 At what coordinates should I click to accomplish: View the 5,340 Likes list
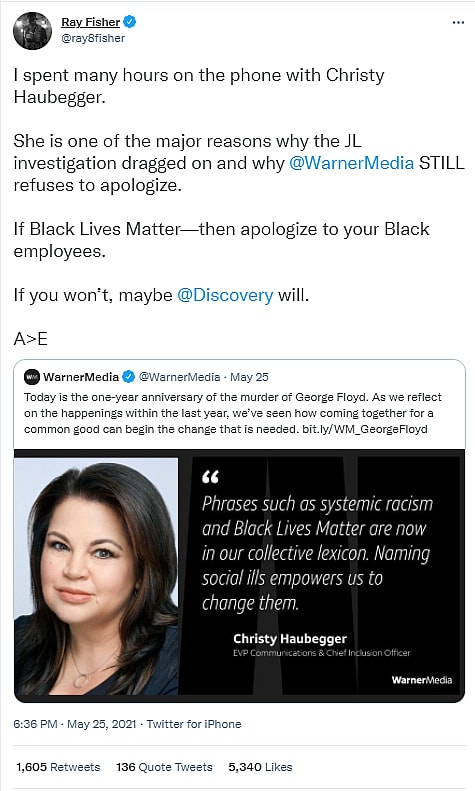(260, 767)
